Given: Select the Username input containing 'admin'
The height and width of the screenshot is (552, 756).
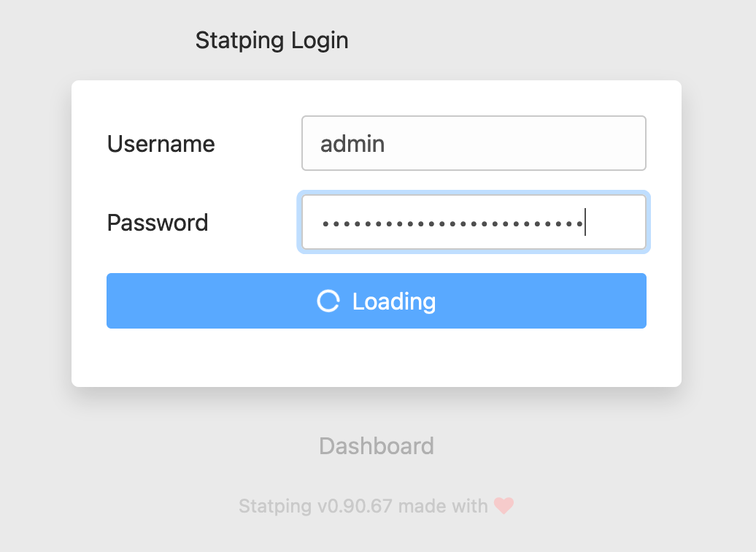Looking at the screenshot, I should (x=474, y=143).
